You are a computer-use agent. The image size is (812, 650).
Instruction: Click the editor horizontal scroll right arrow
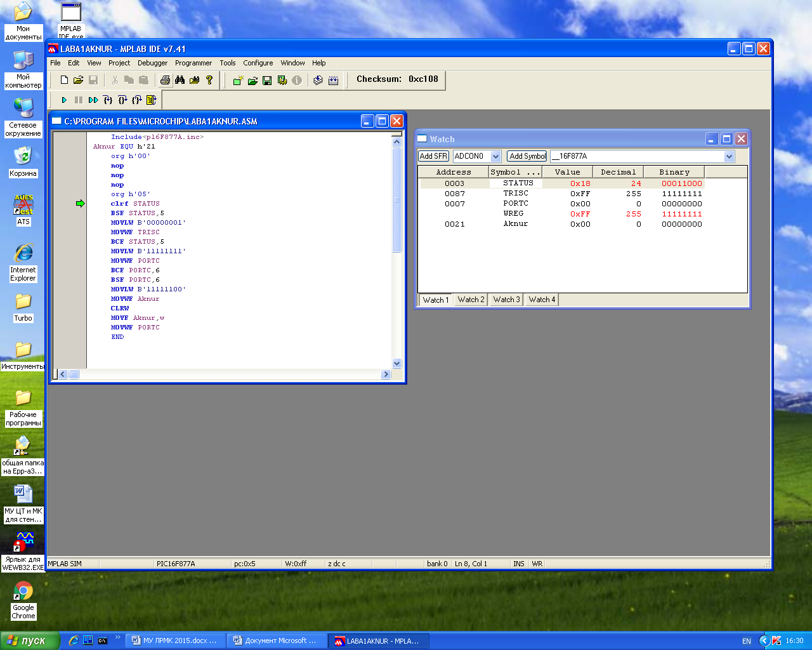(386, 375)
